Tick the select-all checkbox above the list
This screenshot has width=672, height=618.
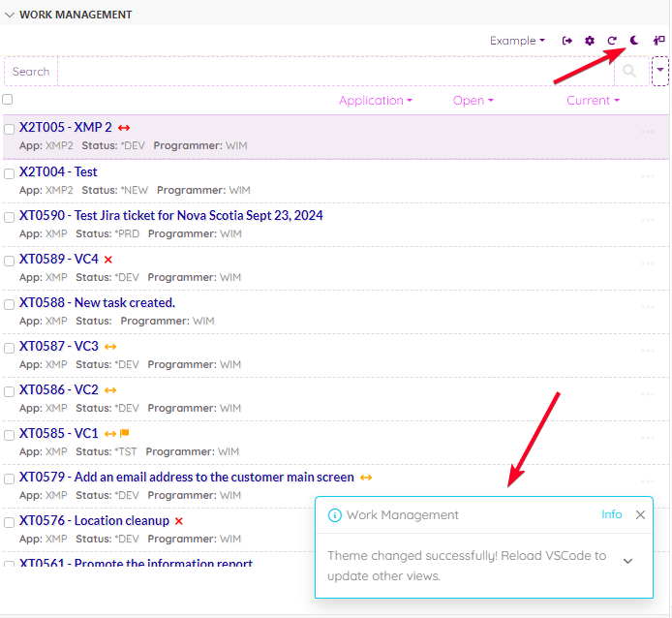tap(8, 99)
